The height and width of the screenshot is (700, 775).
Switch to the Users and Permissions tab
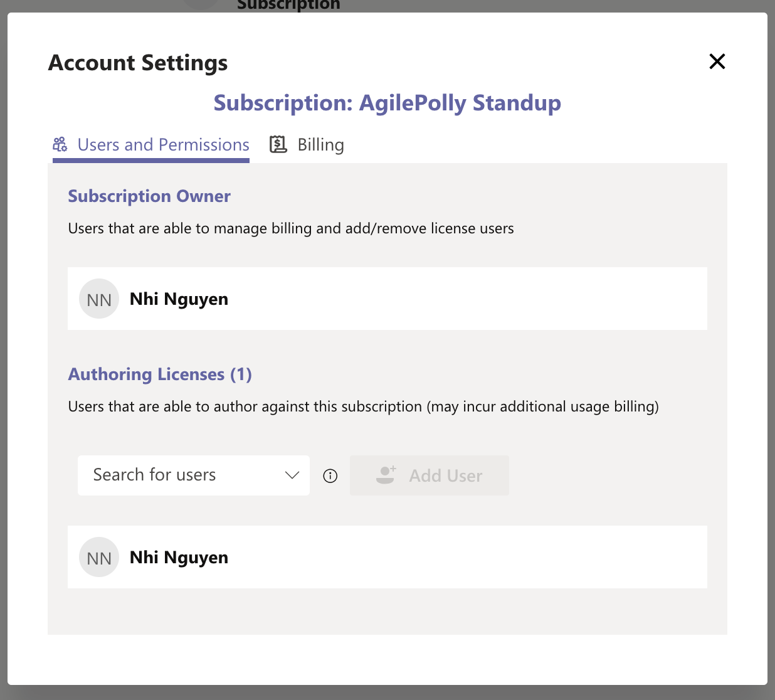[151, 145]
